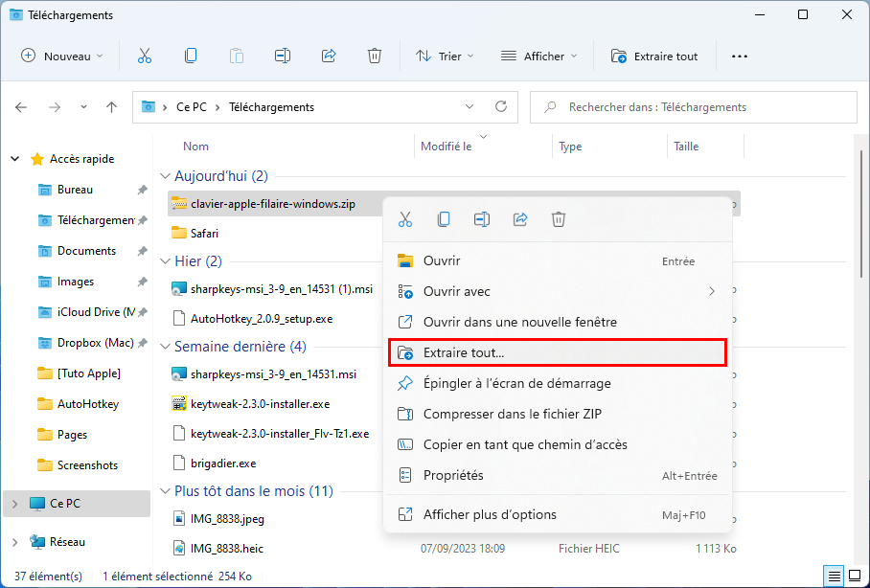The width and height of the screenshot is (870, 588).
Task: Copy the file via the context menu copy icon
Action: click(444, 219)
